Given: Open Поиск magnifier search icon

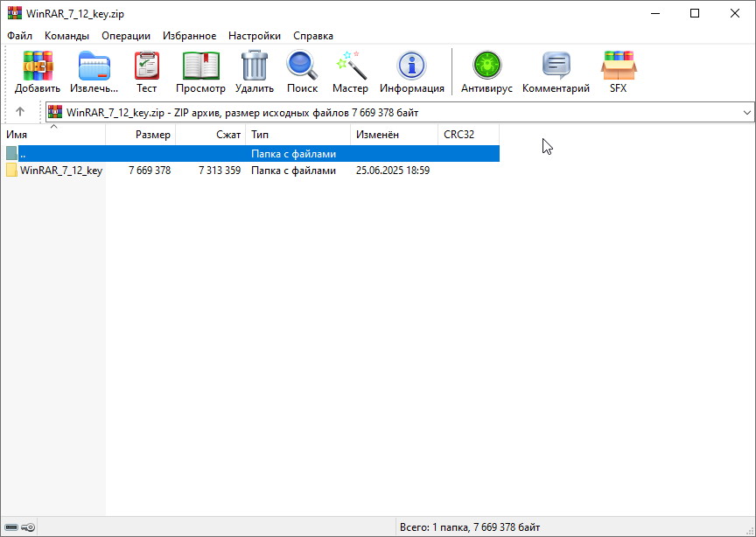Looking at the screenshot, I should [x=302, y=66].
